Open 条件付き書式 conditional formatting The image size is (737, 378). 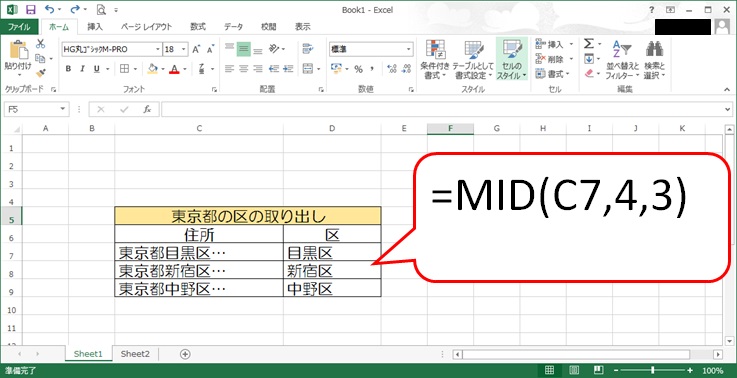click(x=435, y=59)
